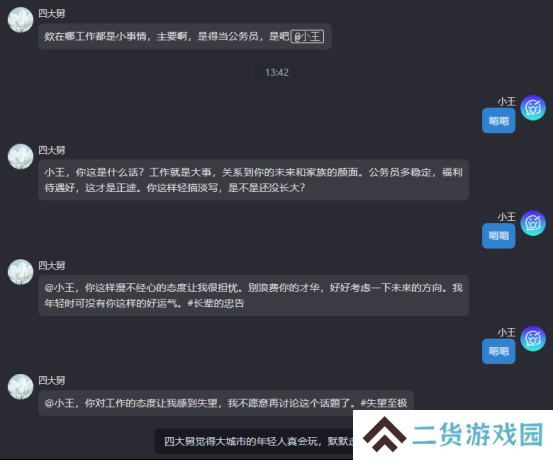Click the #失望至极 hashtag
553x460 pixels.
[x=383, y=403]
